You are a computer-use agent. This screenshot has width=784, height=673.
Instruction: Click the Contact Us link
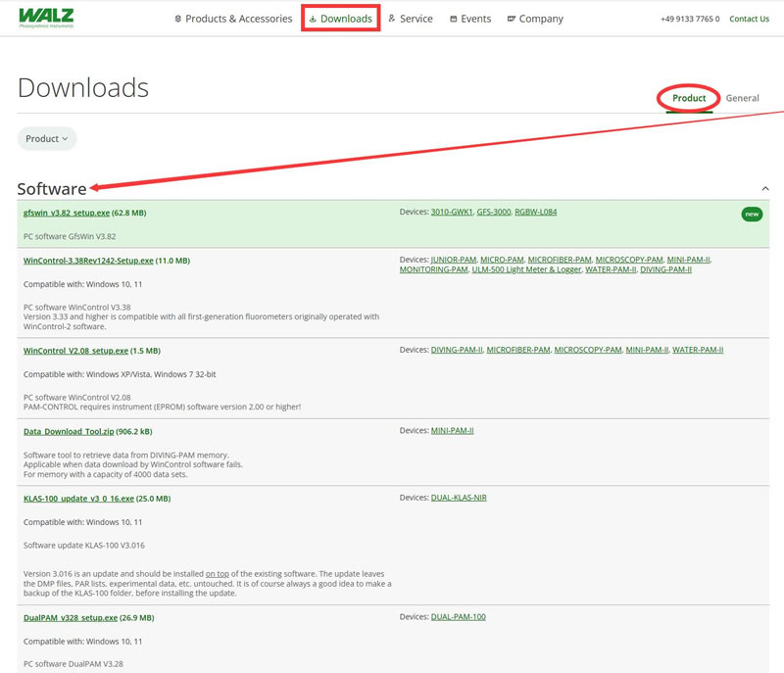point(749,19)
